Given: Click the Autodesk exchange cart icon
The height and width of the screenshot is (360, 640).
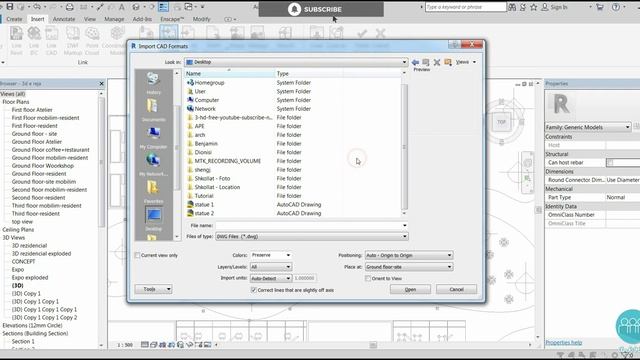Looking at the screenshot, I should point(600,7).
